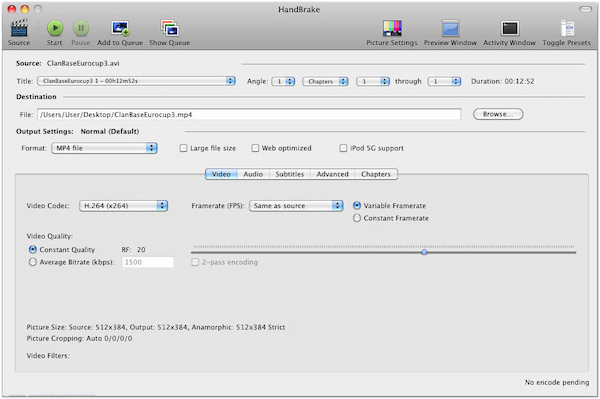The image size is (600, 399).
Task: Add job with Add to Queue icon
Action: [120, 28]
